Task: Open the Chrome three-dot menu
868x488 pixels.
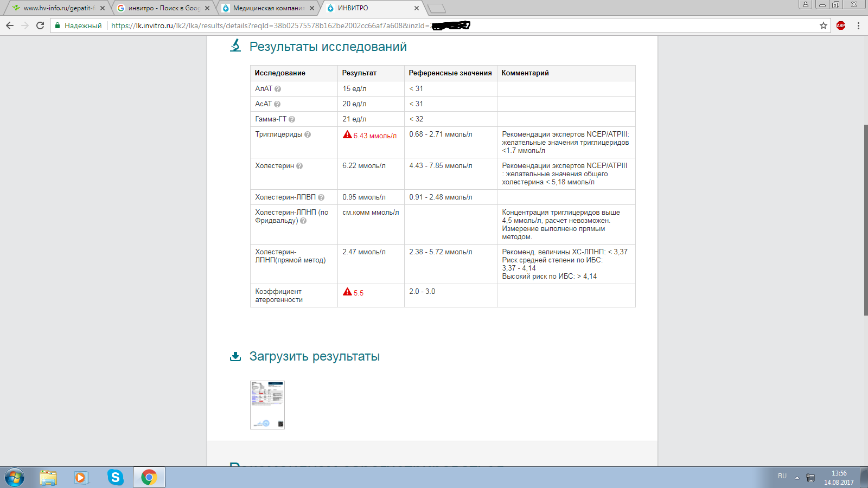Action: pos(858,25)
